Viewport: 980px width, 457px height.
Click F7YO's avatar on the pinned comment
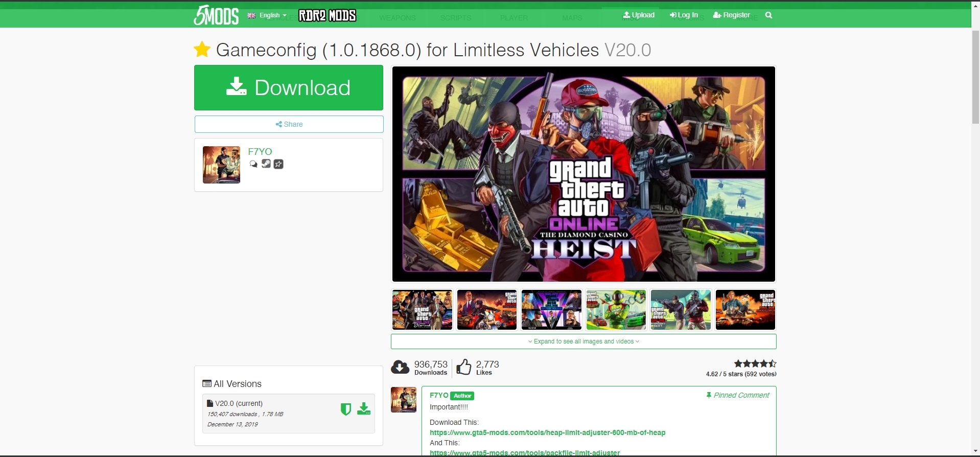click(x=404, y=400)
